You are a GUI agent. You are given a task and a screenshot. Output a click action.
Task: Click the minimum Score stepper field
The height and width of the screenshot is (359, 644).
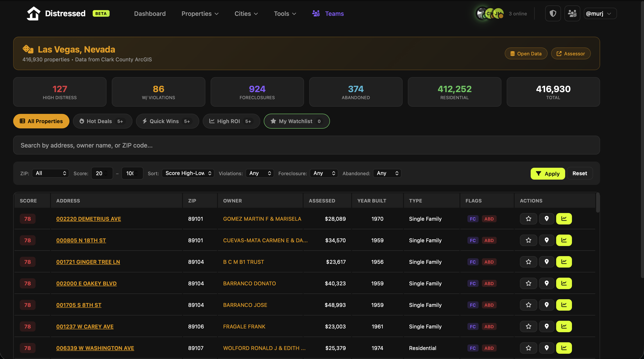102,173
